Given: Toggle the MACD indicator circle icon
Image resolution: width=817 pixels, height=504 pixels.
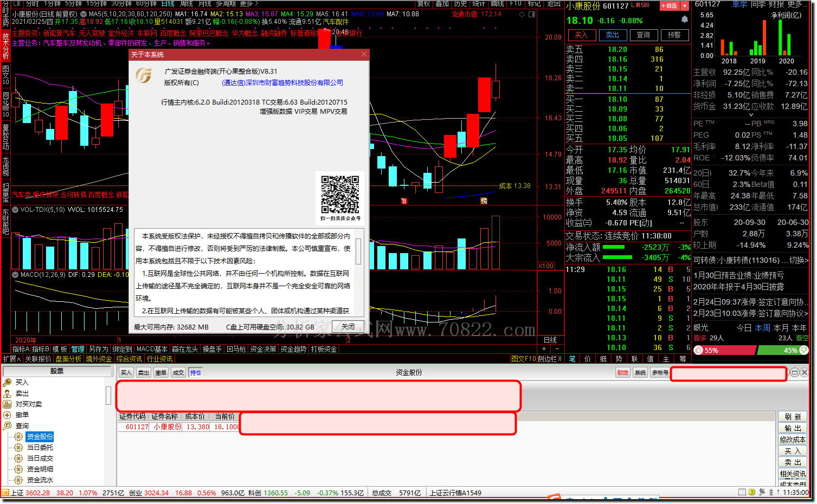Looking at the screenshot, I should [x=15, y=275].
